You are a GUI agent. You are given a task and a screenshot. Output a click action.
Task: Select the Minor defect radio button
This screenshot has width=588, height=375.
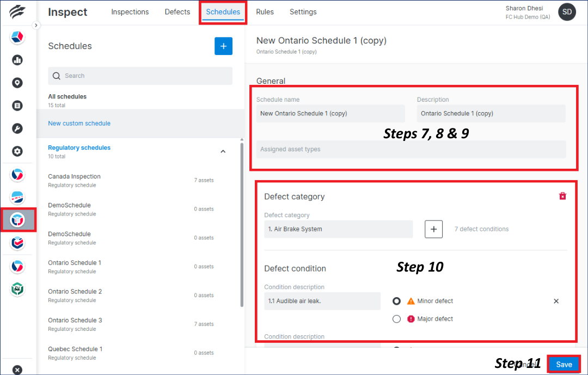tap(397, 301)
